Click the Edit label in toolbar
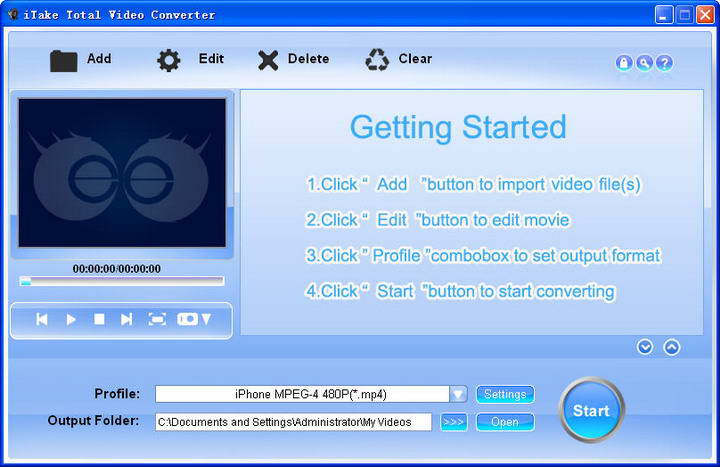Screen dimensions: 720x467 211,59
